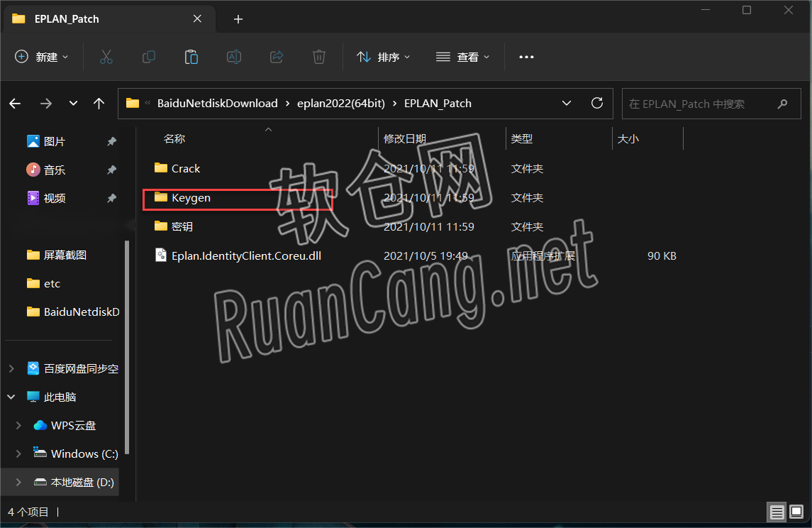The width and height of the screenshot is (812, 528).
Task: Cut the selected item using the scissors icon
Action: click(106, 57)
